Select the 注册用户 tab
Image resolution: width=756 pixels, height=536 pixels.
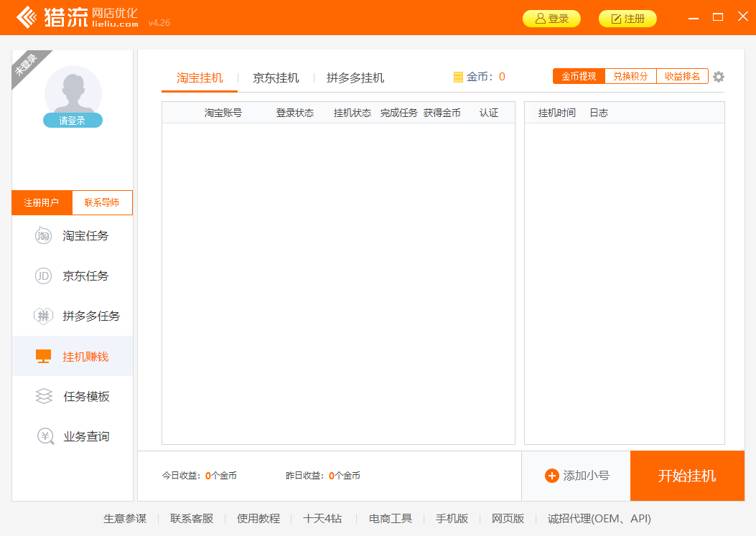[x=42, y=202]
